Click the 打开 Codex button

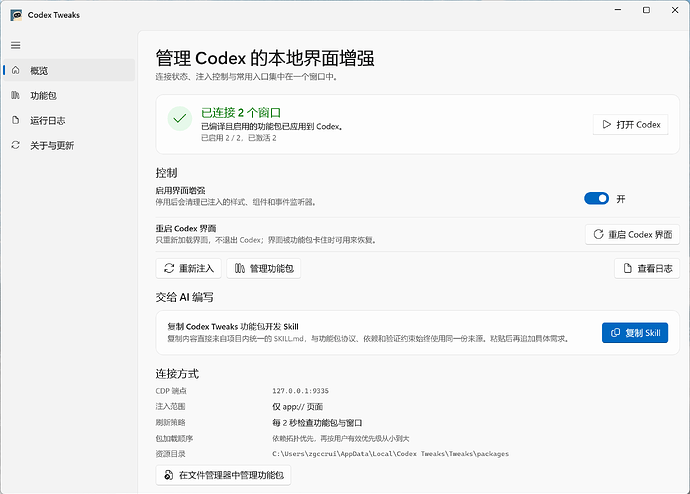(x=631, y=124)
